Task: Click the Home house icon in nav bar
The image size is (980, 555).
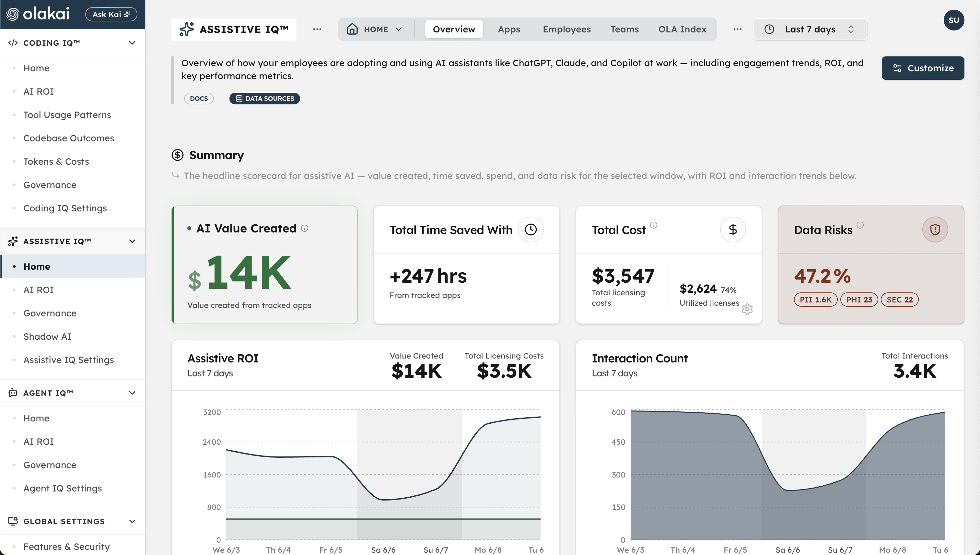Action: click(x=352, y=29)
